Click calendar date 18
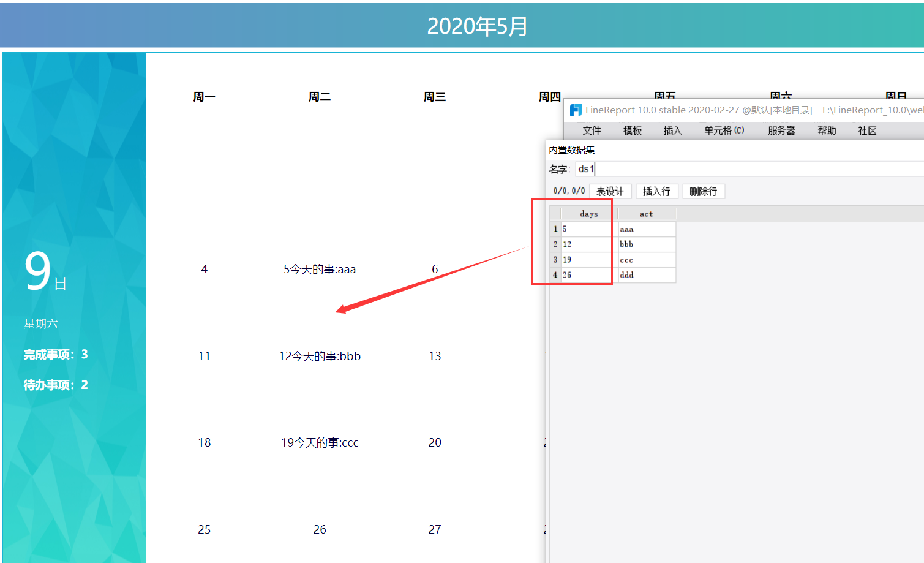The height and width of the screenshot is (563, 924). coord(204,442)
